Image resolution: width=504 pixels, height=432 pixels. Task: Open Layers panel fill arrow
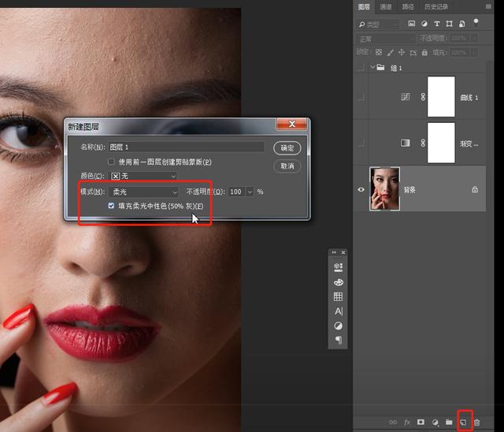pyautogui.click(x=474, y=53)
